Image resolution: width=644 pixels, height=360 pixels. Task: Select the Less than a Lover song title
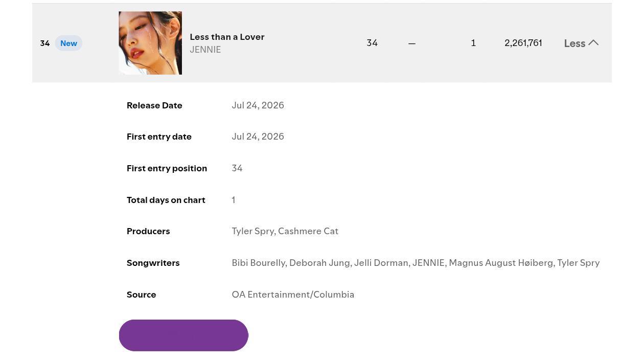(x=227, y=37)
